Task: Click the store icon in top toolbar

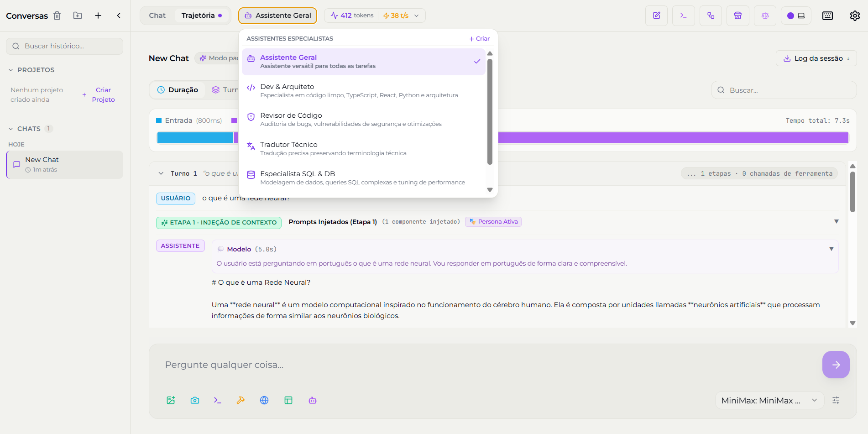Action: 738,16
